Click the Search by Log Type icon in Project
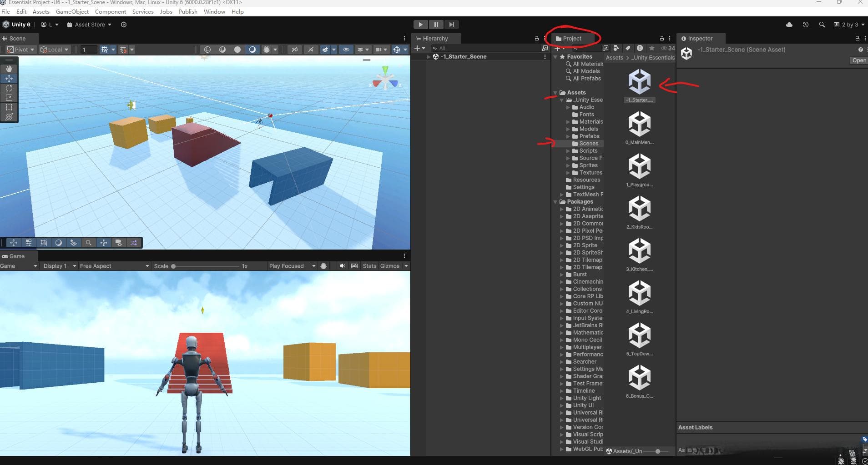This screenshot has width=868, height=465. 640,48
